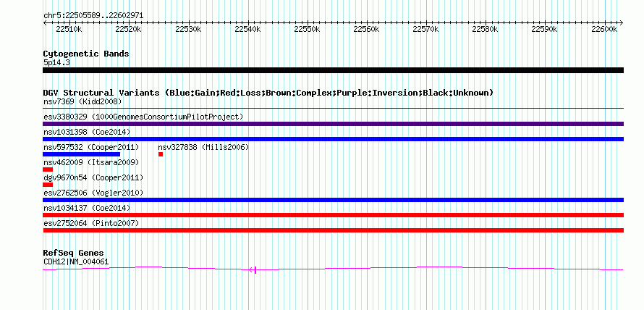Viewport: 644px width, 310px height.
Task: Click the 22510k ruler tick label
Action: pos(69,29)
